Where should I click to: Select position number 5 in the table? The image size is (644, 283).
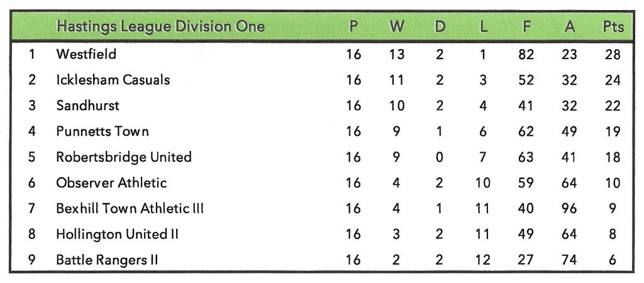point(32,157)
